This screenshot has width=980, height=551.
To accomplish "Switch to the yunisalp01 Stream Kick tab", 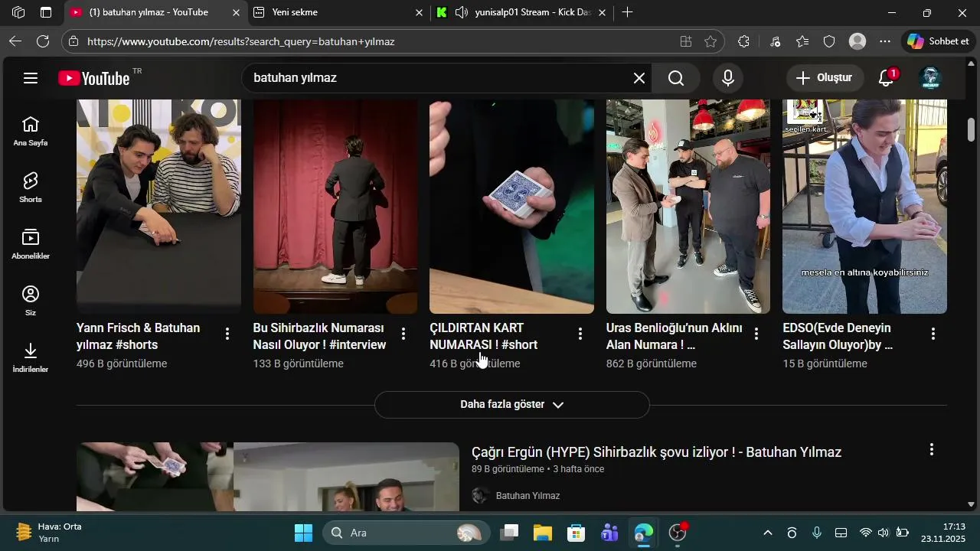I will click(x=522, y=12).
